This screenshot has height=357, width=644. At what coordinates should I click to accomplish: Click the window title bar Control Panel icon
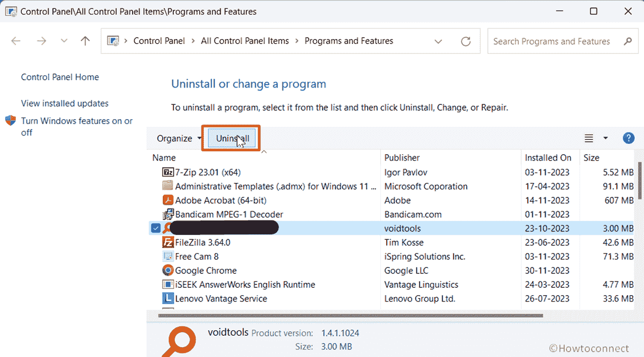click(x=10, y=11)
